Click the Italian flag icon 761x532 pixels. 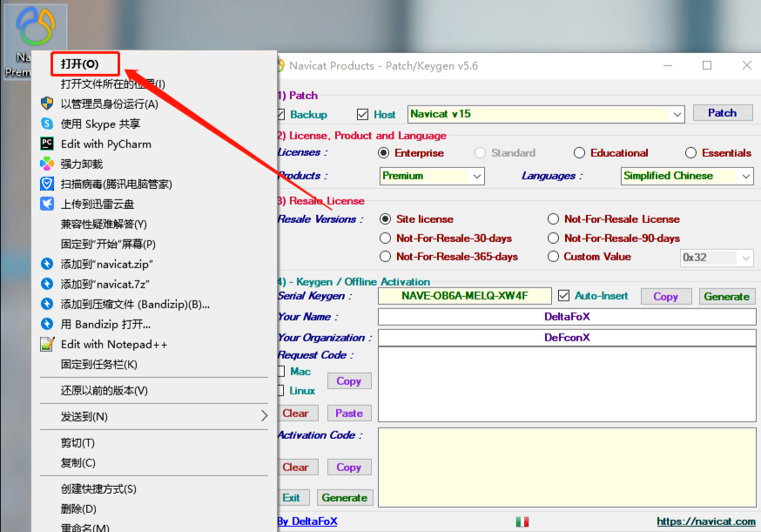[x=522, y=522]
